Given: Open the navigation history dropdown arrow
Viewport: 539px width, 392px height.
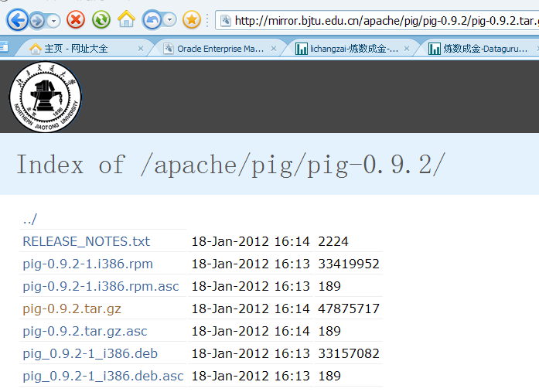Looking at the screenshot, I should click(x=53, y=21).
